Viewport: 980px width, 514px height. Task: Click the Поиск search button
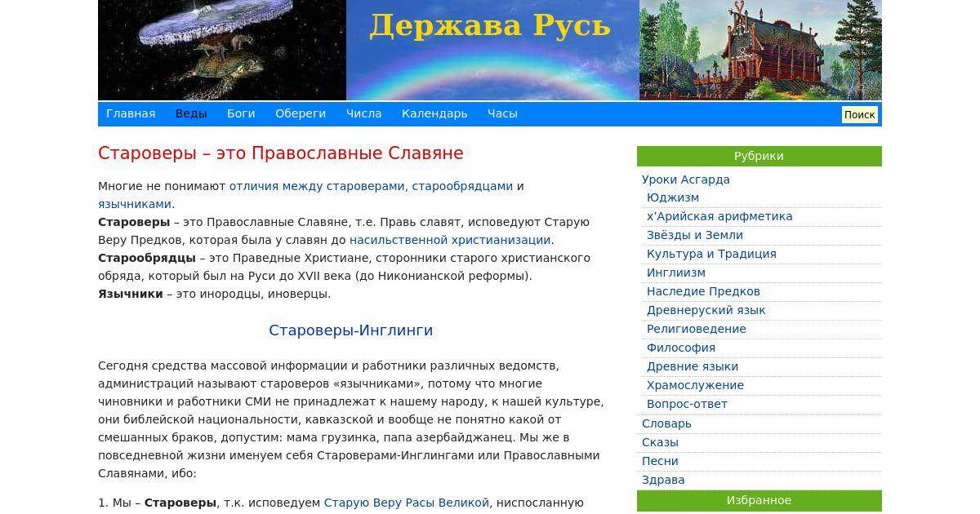pos(859,114)
